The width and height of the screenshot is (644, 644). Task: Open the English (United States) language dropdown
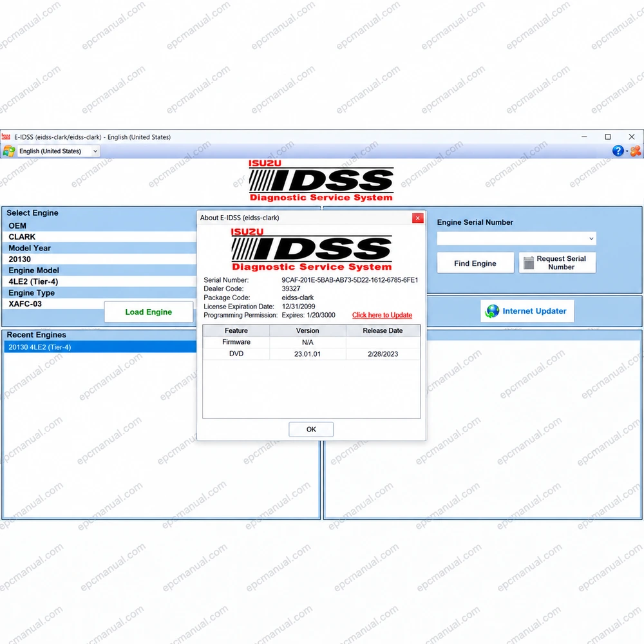click(x=59, y=151)
